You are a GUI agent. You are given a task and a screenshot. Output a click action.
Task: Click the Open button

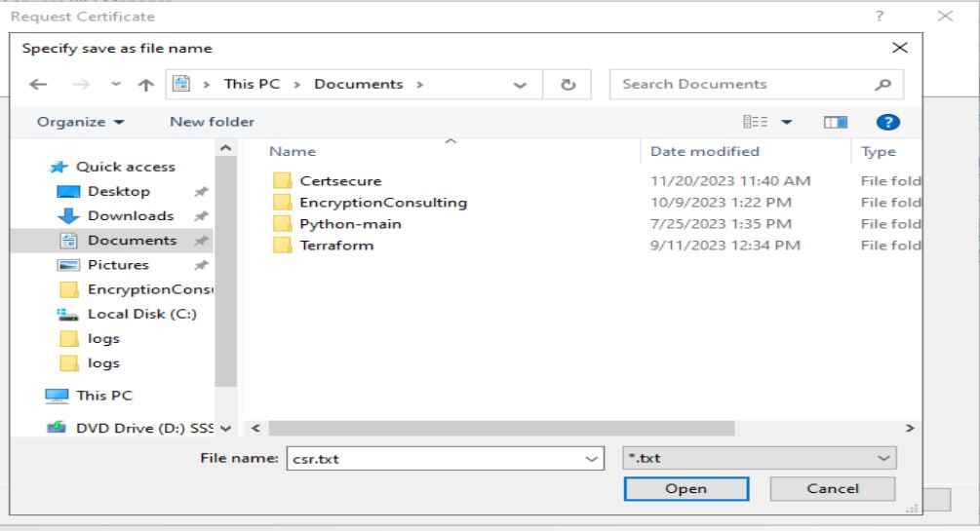point(686,489)
